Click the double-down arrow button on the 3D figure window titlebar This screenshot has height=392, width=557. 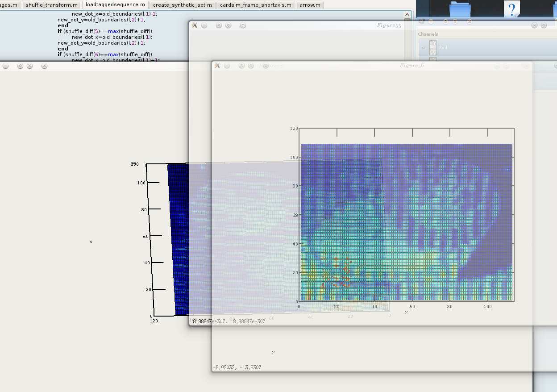click(29, 66)
